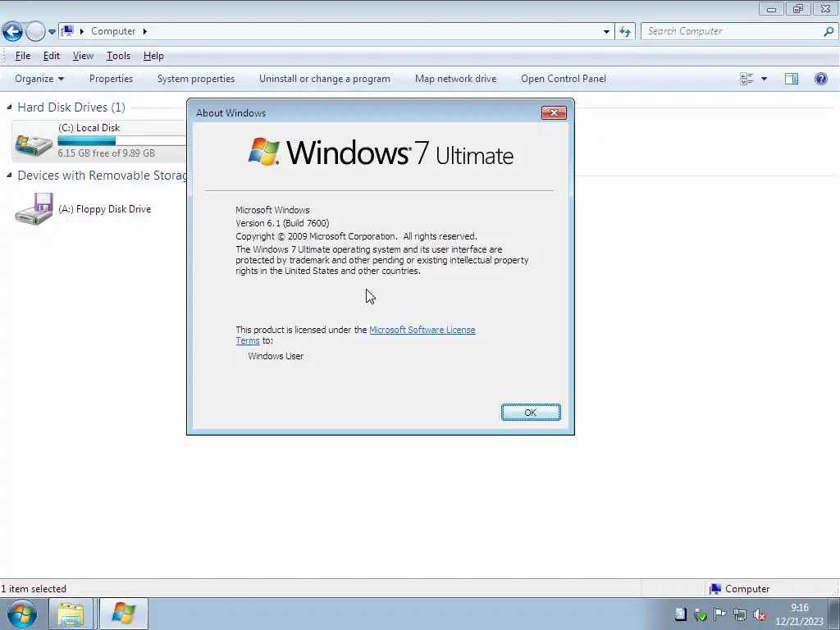This screenshot has height=630, width=840.
Task: Close the About Windows dialog
Action: click(554, 112)
